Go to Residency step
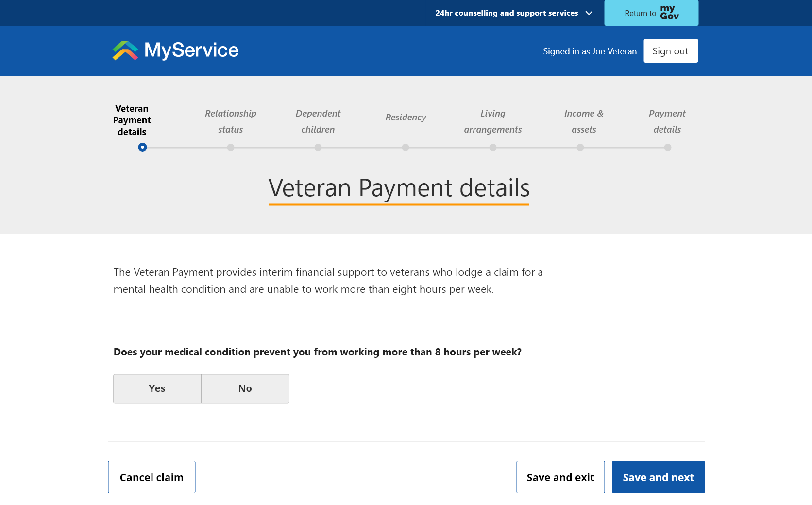The width and height of the screenshot is (812, 505). tap(406, 117)
